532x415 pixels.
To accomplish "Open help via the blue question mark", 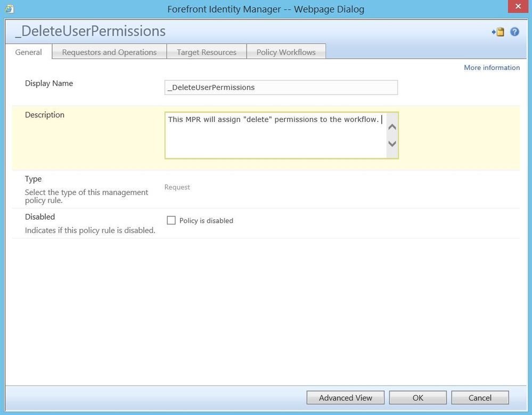I will coord(514,32).
